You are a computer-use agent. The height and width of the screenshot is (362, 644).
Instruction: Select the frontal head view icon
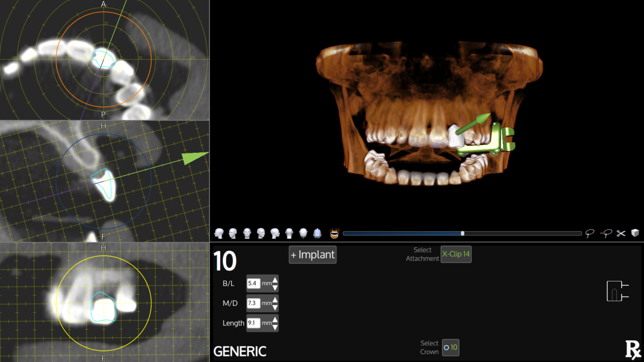(247, 232)
